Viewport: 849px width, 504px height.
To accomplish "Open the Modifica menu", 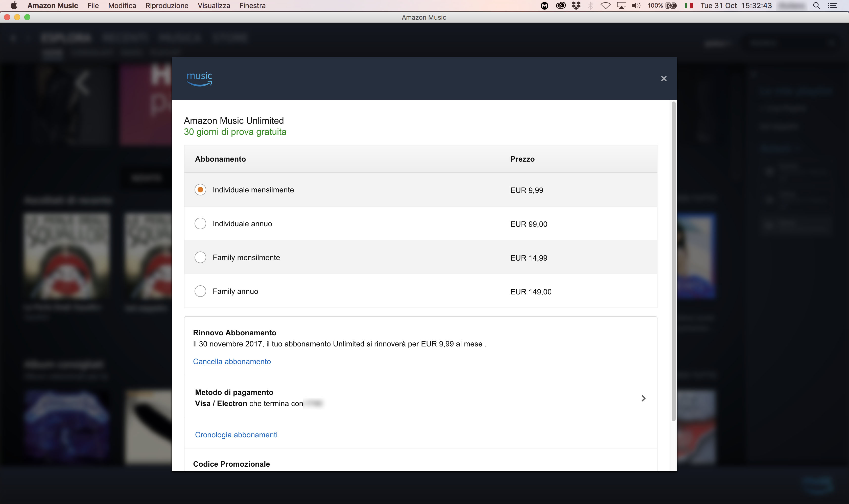I will click(122, 6).
